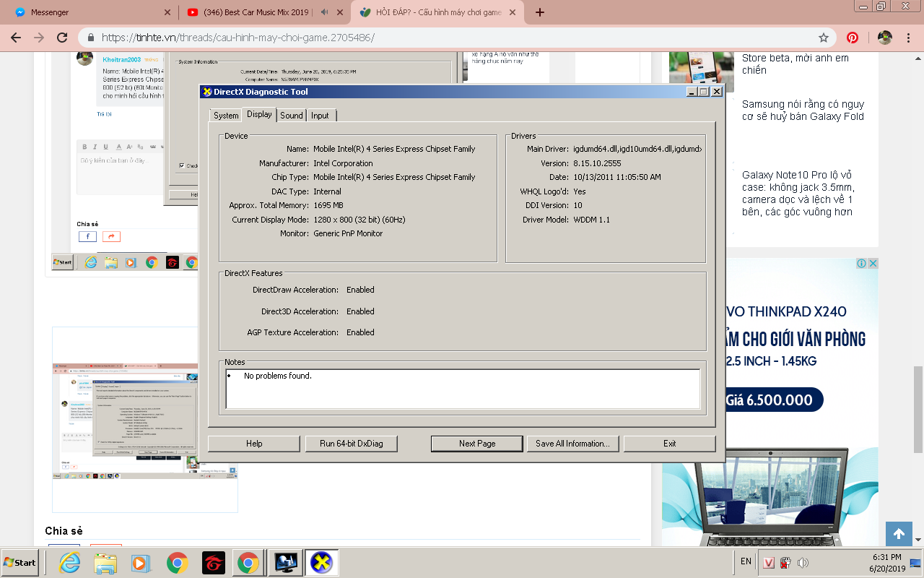Viewport: 924px width, 578px height.
Task: View site info via the padlock icon
Action: coord(92,38)
